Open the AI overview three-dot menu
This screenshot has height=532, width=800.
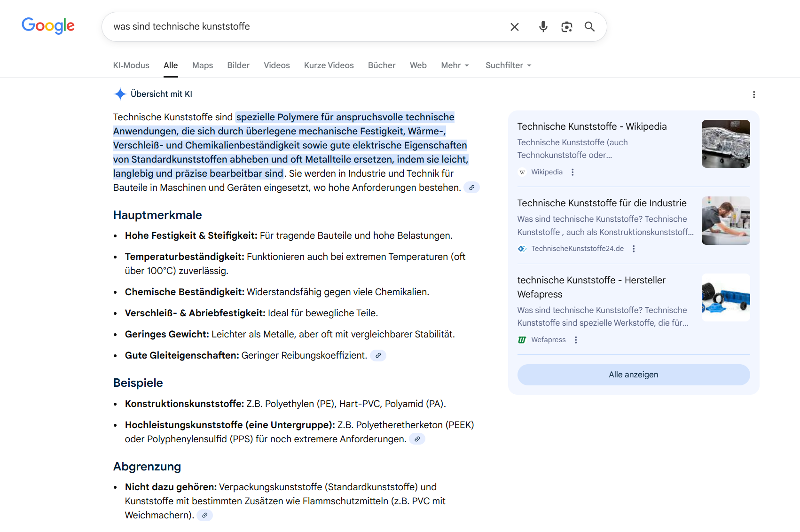coord(754,94)
